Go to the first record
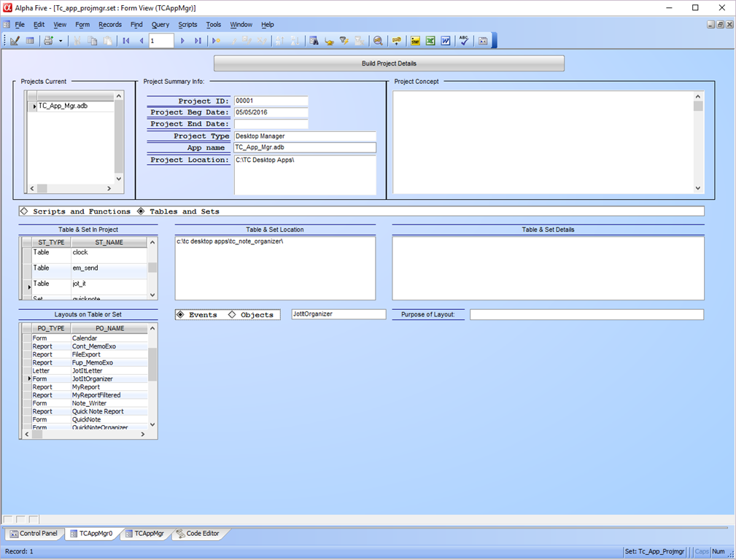 coord(126,41)
